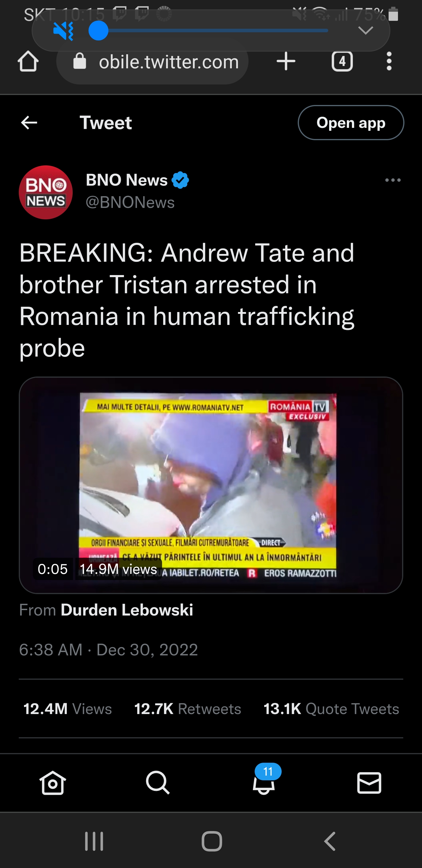The height and width of the screenshot is (868, 422).
Task: Click the Open app button
Action: pyautogui.click(x=350, y=123)
